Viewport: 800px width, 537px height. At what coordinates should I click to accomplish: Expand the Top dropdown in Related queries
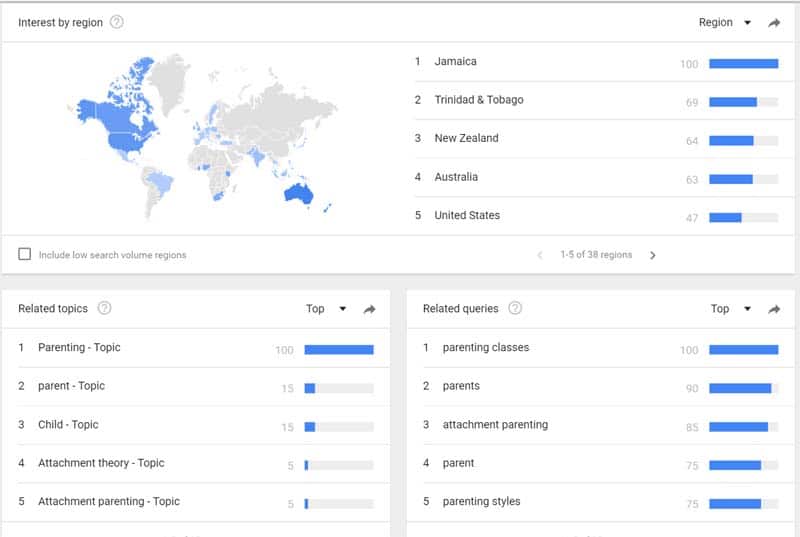[731, 309]
